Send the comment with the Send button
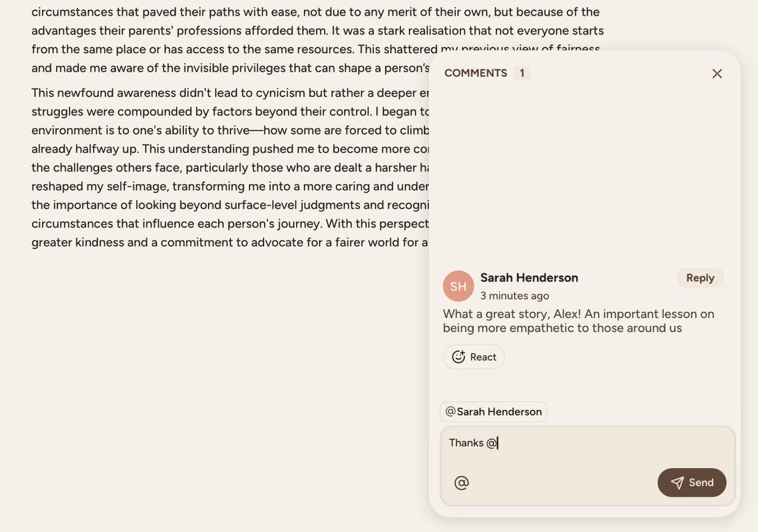 [x=692, y=483]
